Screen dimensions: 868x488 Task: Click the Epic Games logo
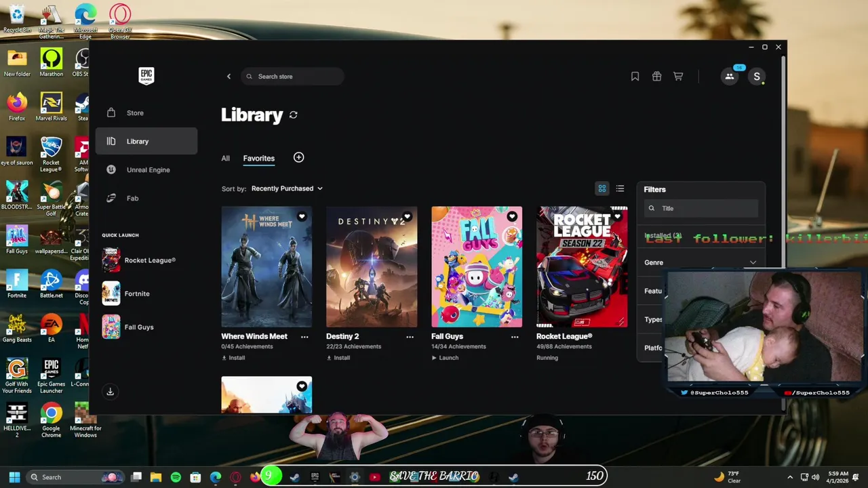coord(146,76)
